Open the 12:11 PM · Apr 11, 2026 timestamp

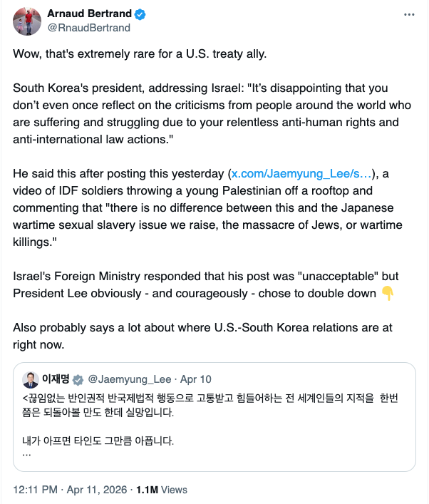pyautogui.click(x=68, y=490)
